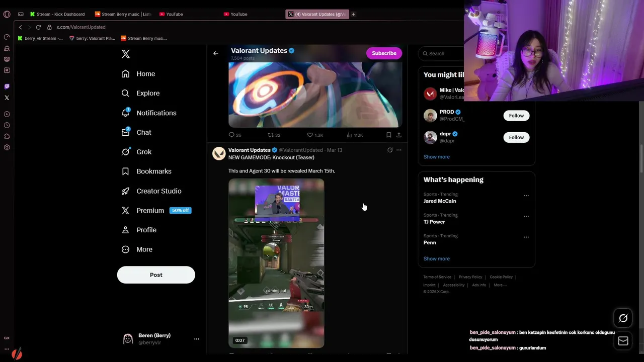This screenshot has width=644, height=362.
Task: Subscribe to Valorant Updates
Action: pos(384,53)
